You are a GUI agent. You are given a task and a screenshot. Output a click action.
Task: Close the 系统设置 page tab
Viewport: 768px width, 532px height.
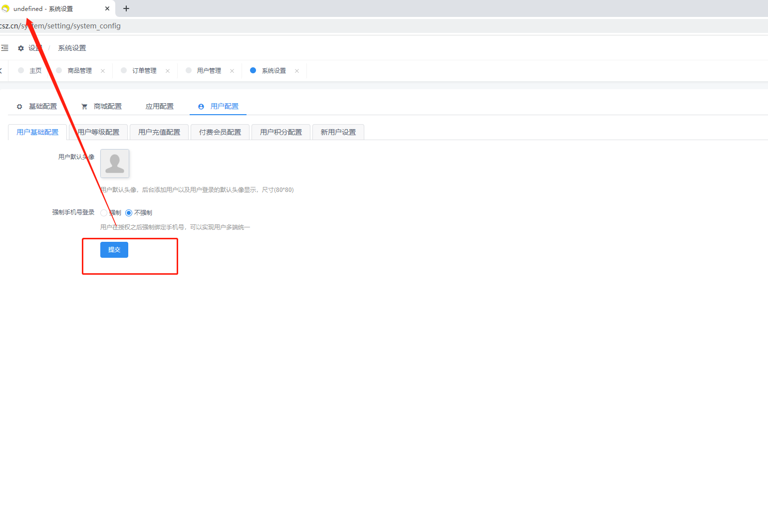point(297,71)
